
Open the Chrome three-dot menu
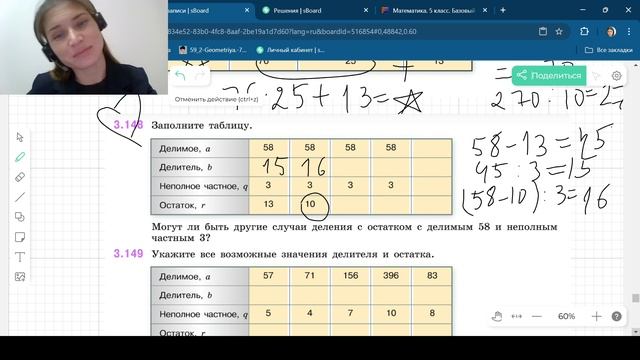point(629,31)
